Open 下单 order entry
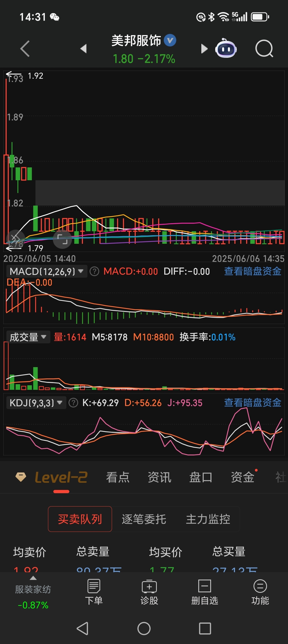288x644 pixels. pyautogui.click(x=94, y=592)
